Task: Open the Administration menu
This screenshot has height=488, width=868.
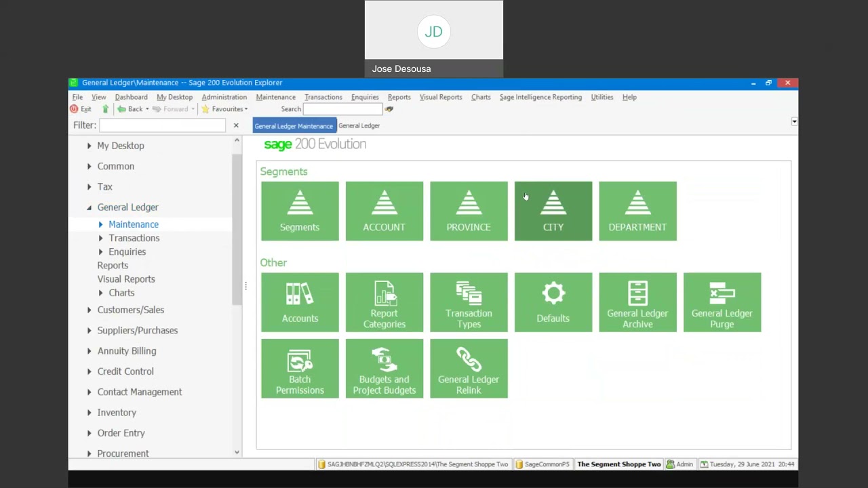Action: (224, 97)
